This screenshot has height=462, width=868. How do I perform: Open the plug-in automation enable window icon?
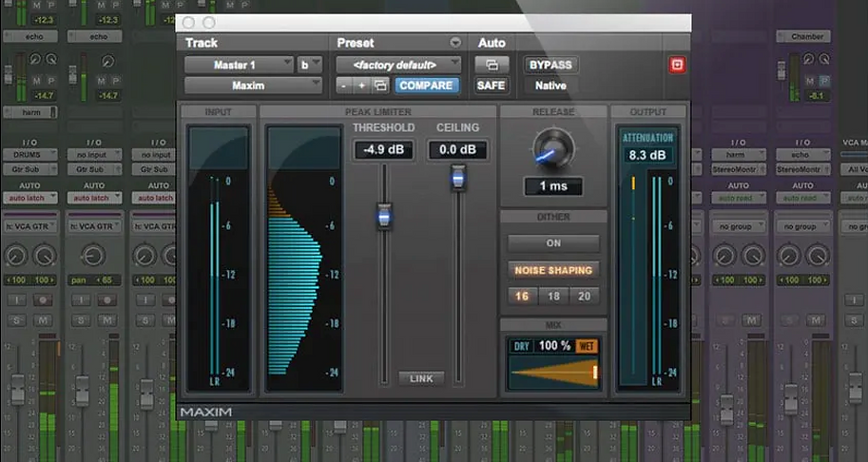point(492,65)
